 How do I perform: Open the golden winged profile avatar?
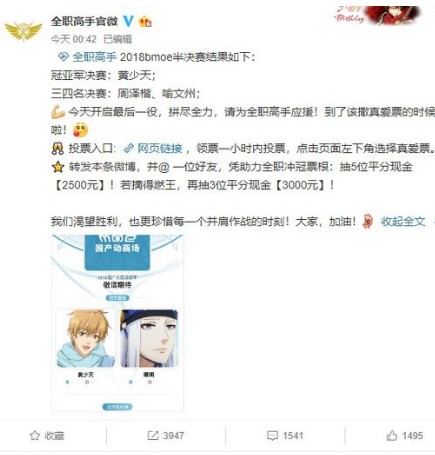(x=23, y=30)
